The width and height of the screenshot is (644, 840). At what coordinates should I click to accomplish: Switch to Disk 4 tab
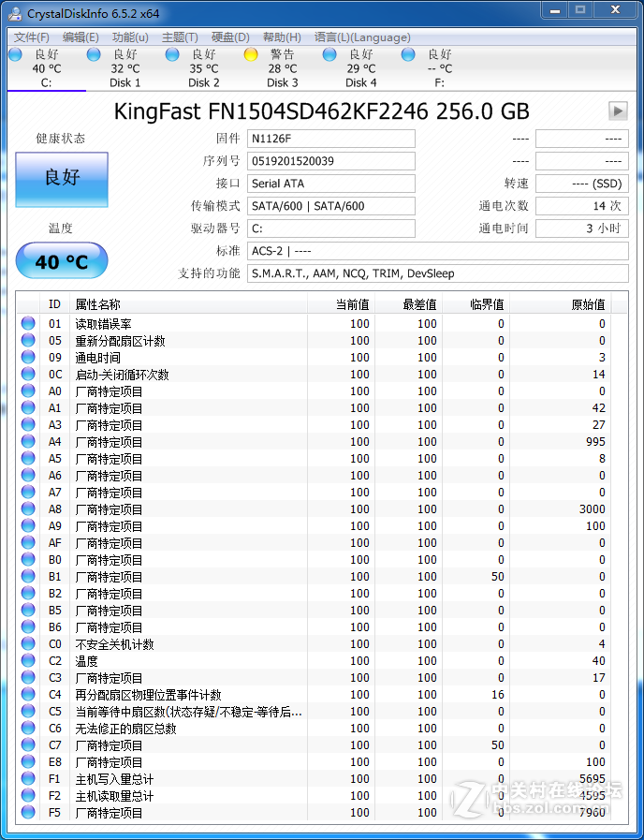click(361, 68)
